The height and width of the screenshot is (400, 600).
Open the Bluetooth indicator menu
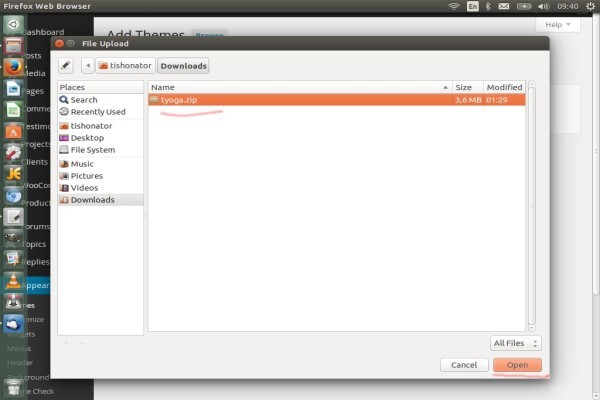488,6
